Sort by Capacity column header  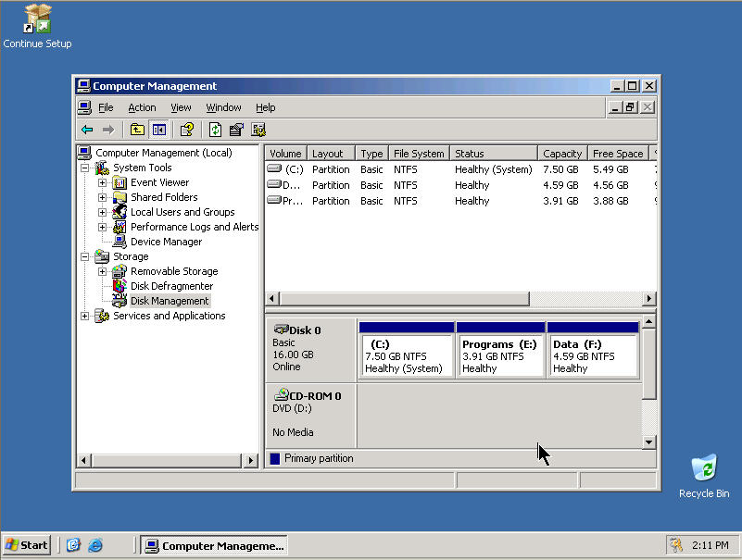click(562, 154)
